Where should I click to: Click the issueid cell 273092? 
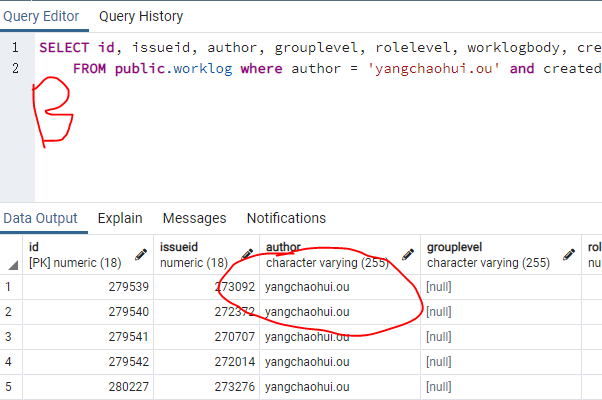[207, 287]
